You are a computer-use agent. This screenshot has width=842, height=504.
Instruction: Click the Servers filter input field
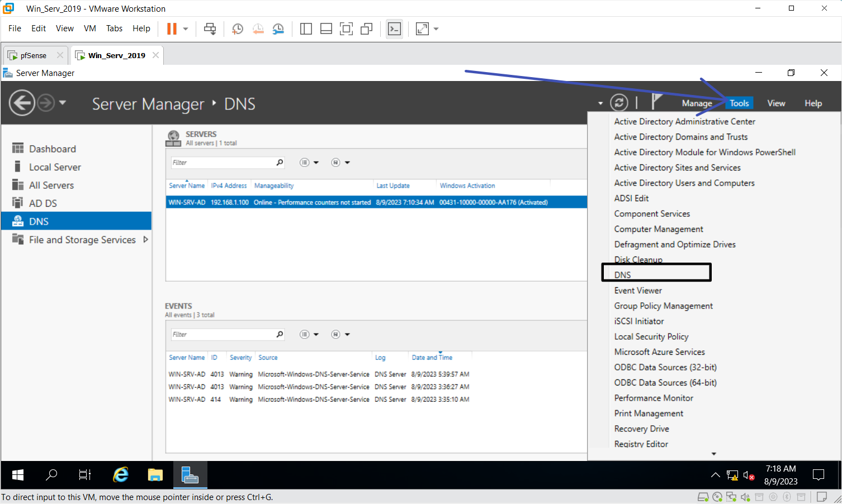point(223,163)
